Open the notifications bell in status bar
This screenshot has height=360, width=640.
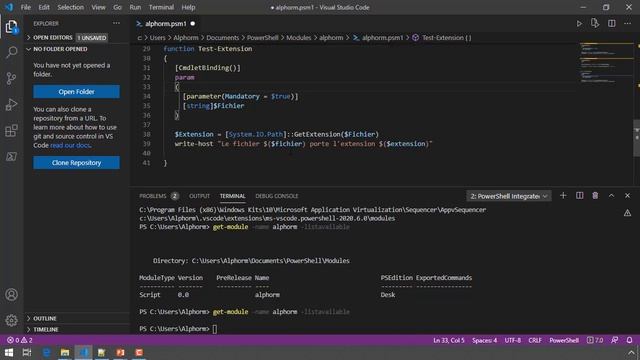[x=629, y=340]
